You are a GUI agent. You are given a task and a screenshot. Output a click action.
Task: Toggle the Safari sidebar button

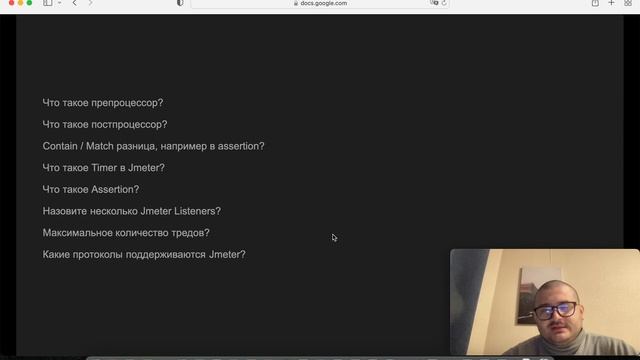click(x=48, y=3)
